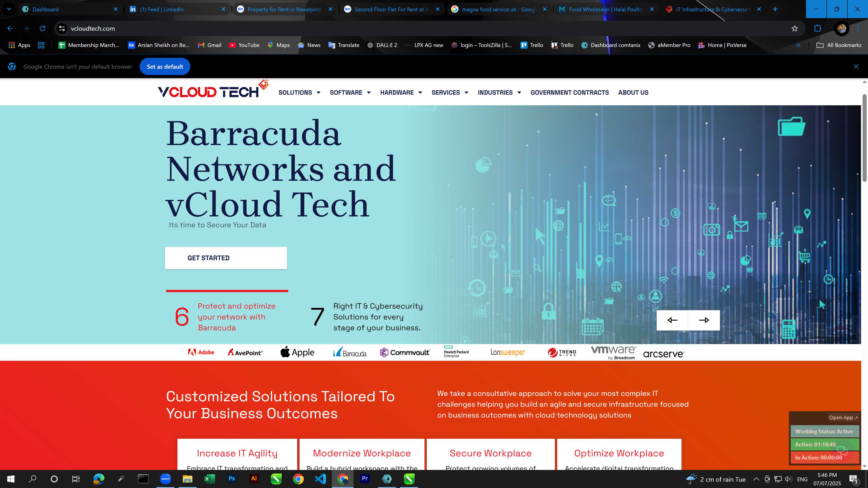Show hidden system tray icons
This screenshot has height=488, width=868.
756,479
